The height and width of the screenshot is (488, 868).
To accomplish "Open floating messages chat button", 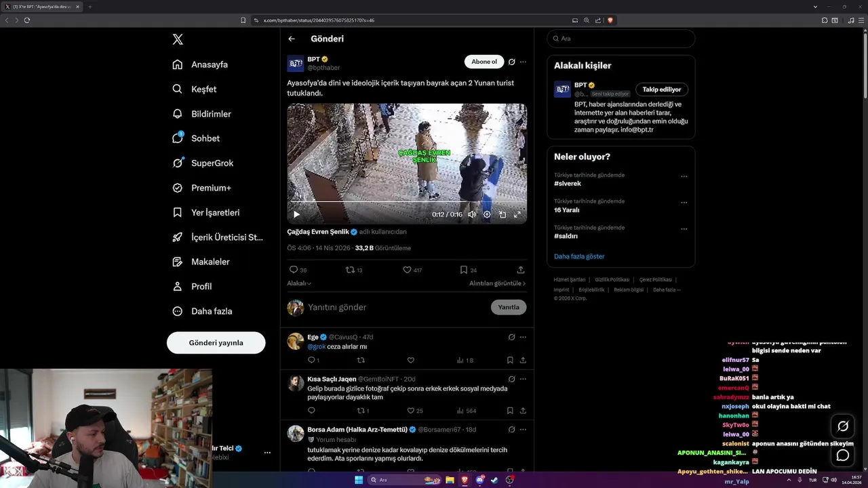I will [843, 455].
